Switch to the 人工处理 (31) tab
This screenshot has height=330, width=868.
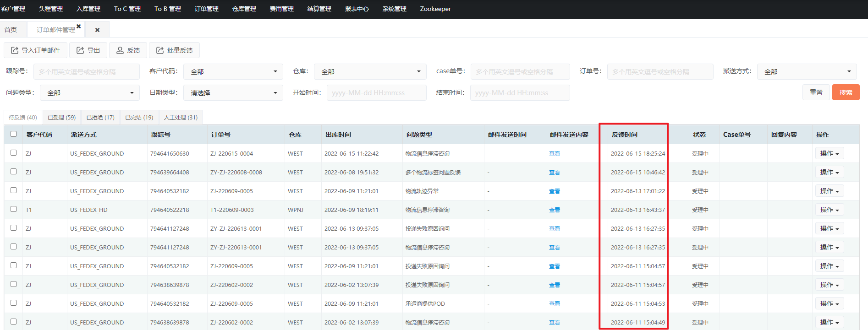click(181, 118)
